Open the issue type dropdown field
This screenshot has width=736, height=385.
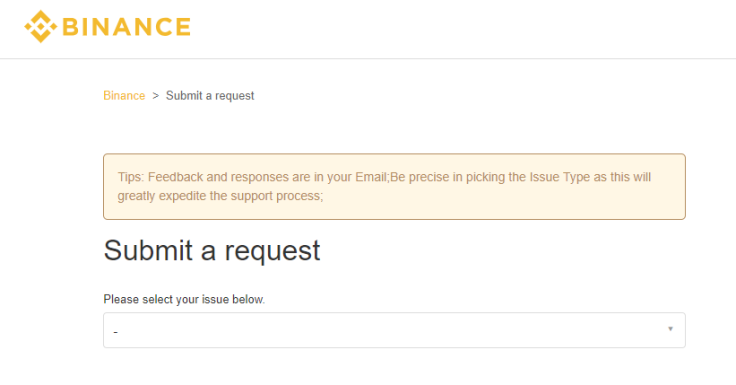coord(394,330)
